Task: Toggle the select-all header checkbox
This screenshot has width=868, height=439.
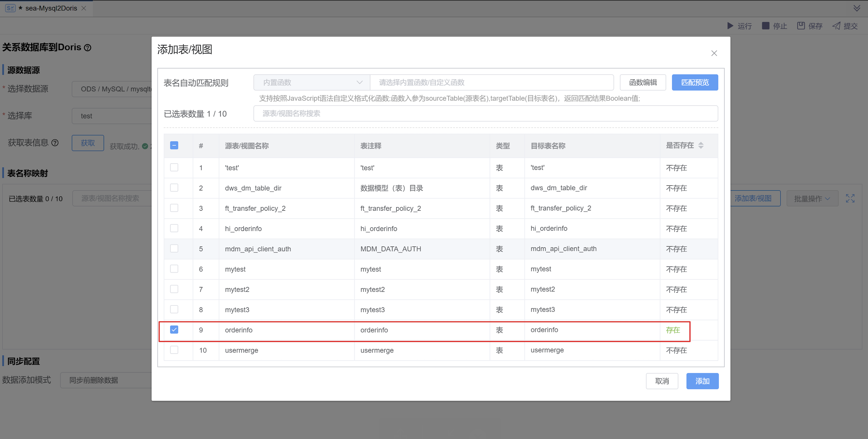Action: (x=174, y=145)
